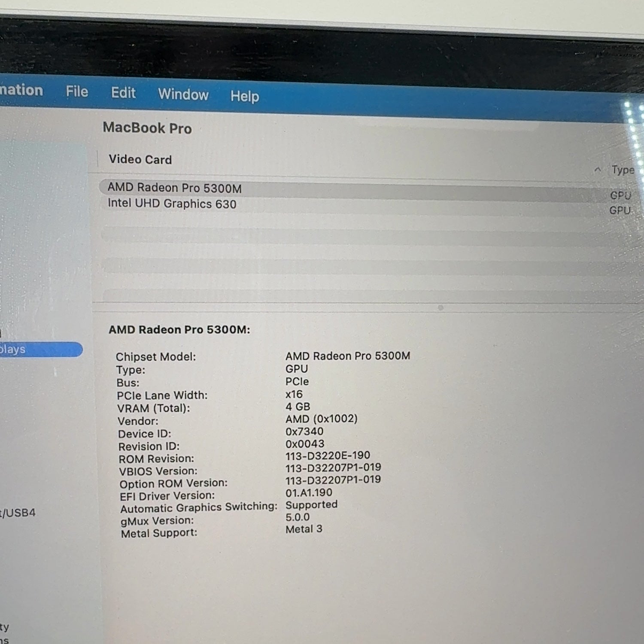Click the value 'Supported'

pos(312,505)
